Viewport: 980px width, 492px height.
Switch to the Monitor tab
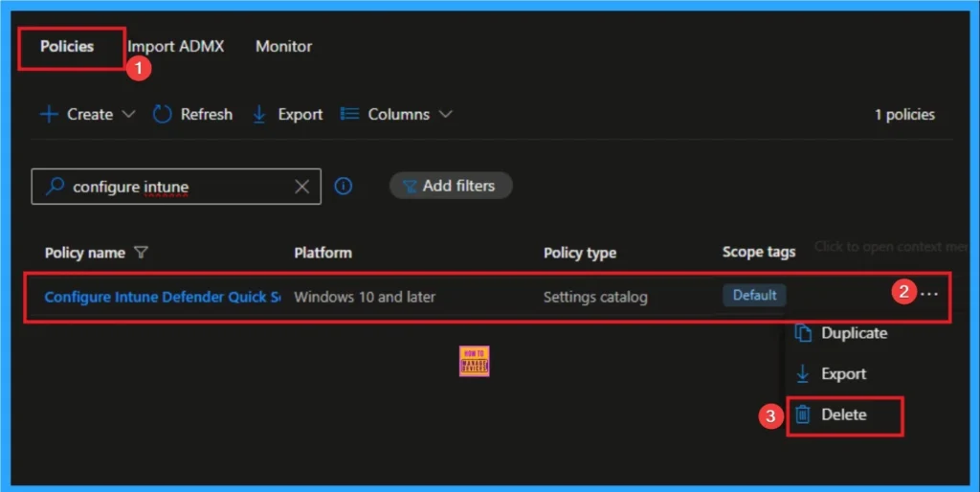(x=283, y=46)
